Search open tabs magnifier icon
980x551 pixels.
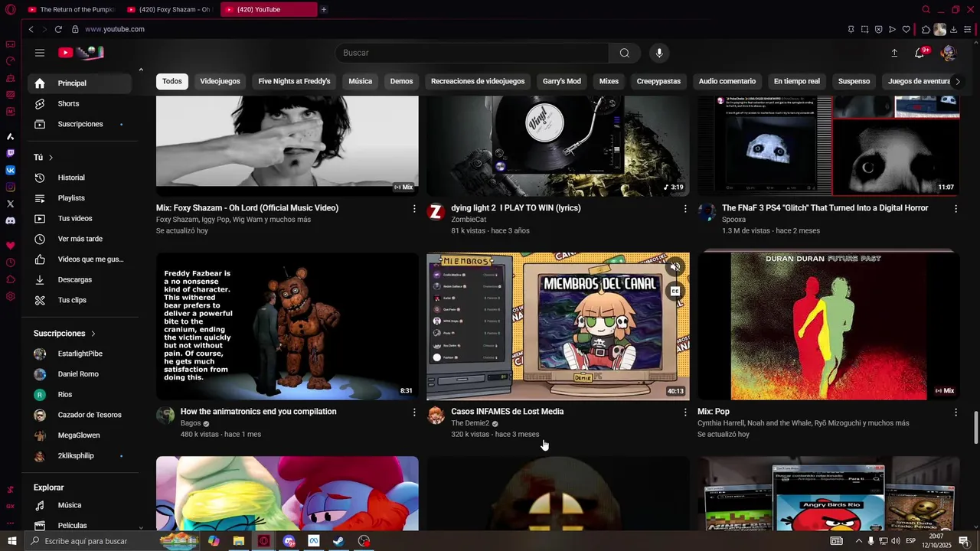tap(926, 9)
